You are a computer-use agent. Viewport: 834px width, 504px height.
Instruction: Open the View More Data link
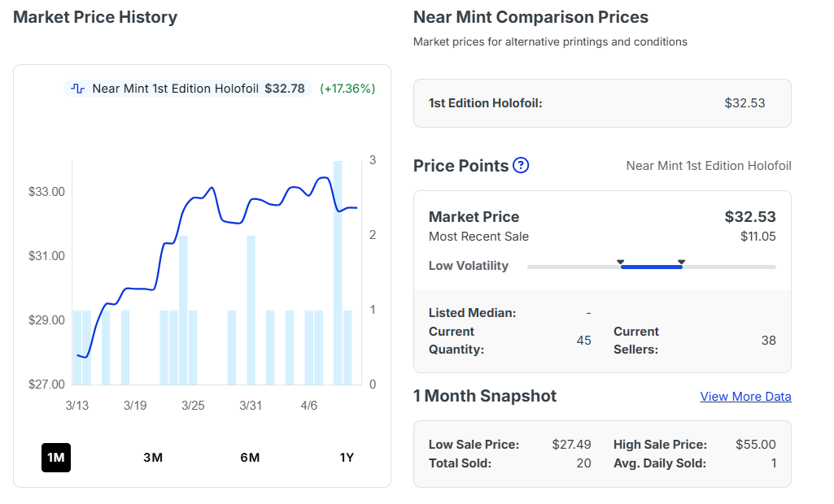[745, 397]
